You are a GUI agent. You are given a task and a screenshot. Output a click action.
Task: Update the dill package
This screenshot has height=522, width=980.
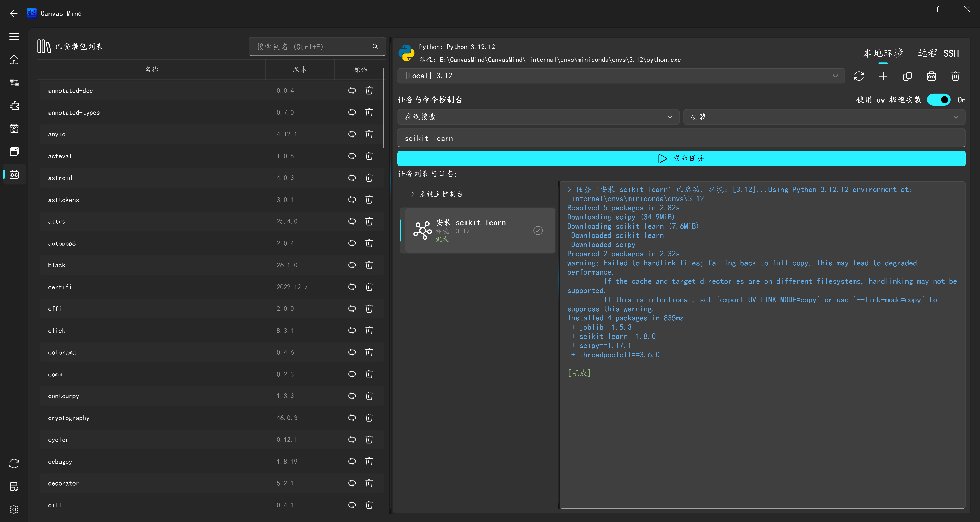coord(352,505)
